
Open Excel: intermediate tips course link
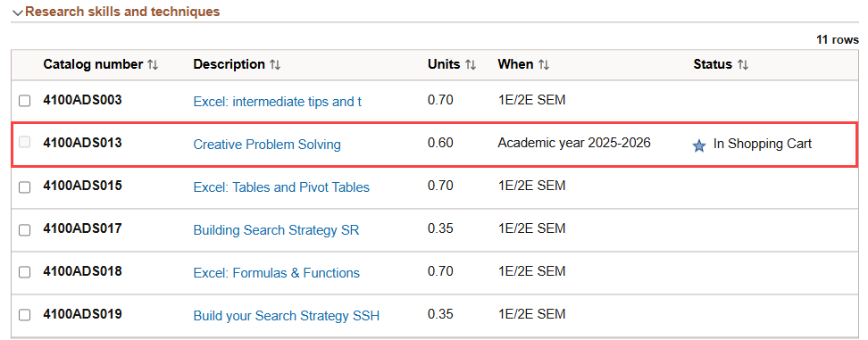[278, 102]
